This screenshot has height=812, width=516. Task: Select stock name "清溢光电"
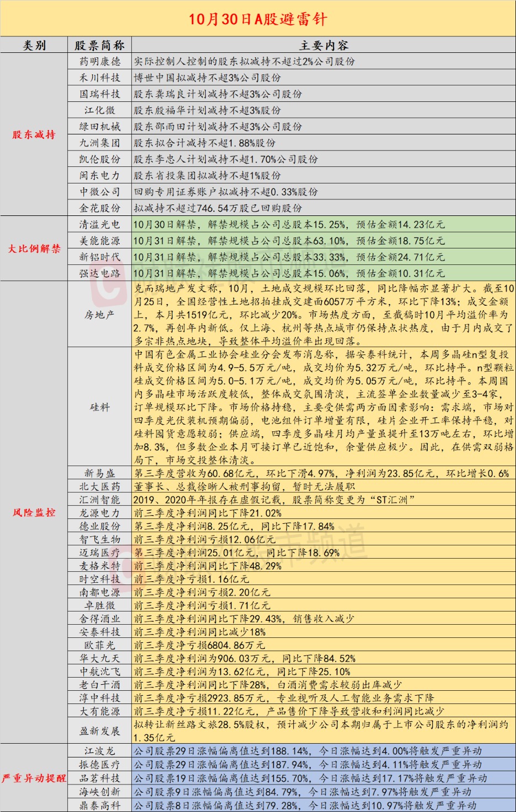pyautogui.click(x=100, y=224)
